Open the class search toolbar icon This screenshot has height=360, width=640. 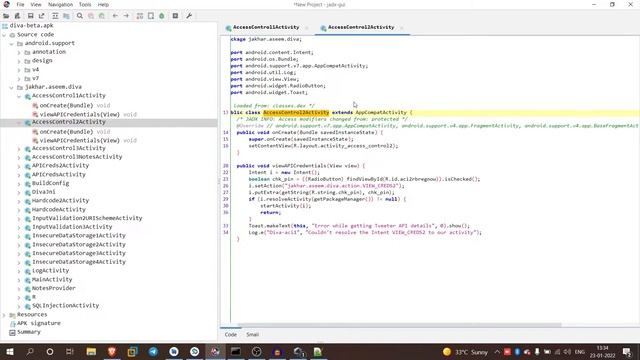pos(91,16)
